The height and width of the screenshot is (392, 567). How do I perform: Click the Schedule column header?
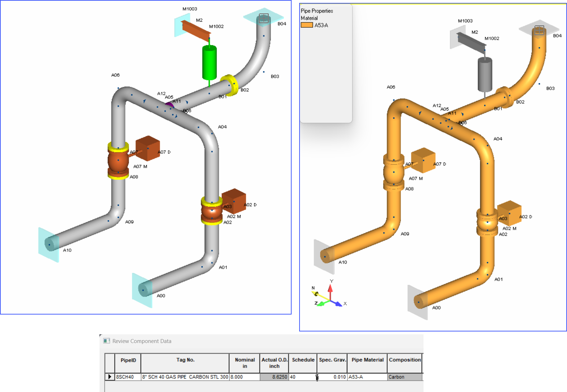coord(303,363)
